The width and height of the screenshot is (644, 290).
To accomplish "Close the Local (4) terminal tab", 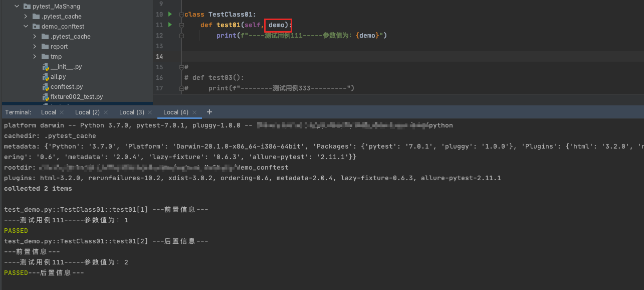I will [x=194, y=112].
